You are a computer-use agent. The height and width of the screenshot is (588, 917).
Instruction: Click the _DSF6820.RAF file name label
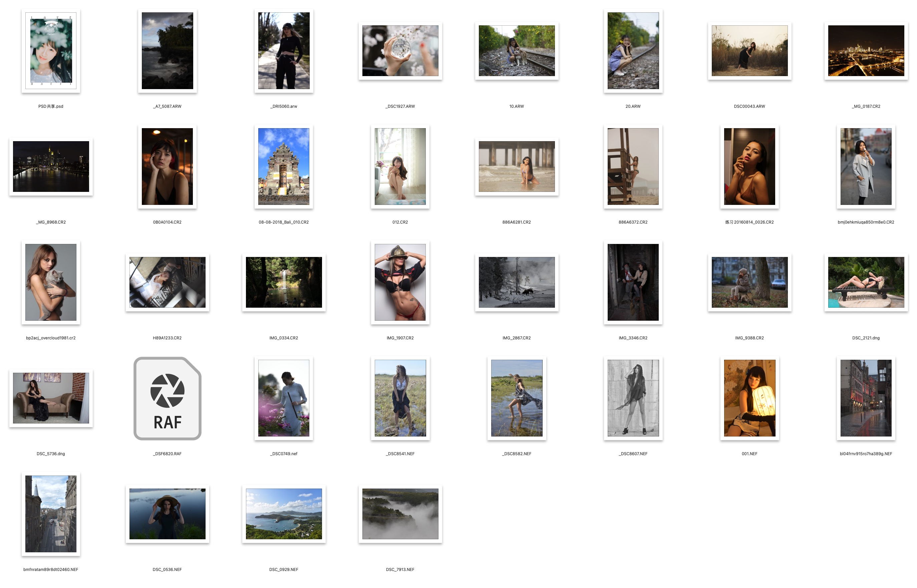(x=167, y=454)
